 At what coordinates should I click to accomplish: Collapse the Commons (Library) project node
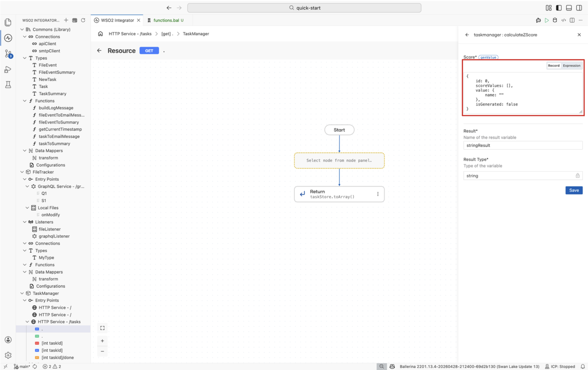(x=22, y=30)
